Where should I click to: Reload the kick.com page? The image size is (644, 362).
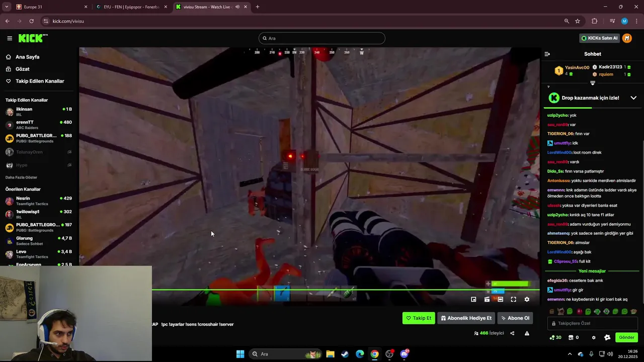coord(31,21)
